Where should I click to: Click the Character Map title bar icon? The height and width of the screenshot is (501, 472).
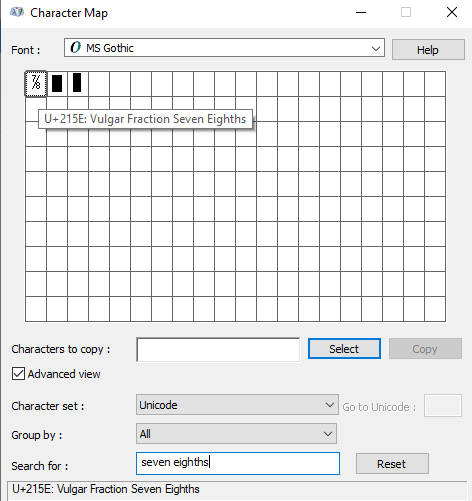(x=17, y=13)
